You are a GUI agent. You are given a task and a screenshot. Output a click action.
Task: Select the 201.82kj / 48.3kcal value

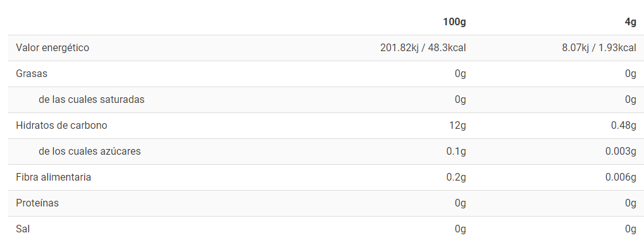coord(423,48)
